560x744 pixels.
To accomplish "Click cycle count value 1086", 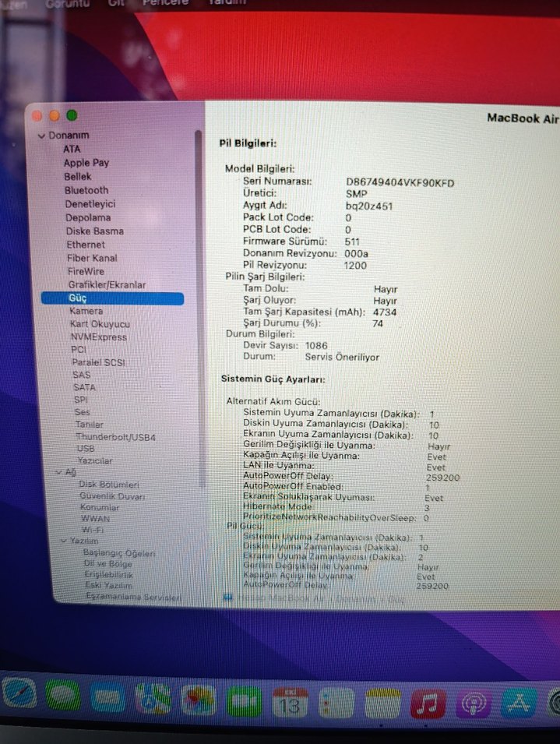I will (316, 345).
